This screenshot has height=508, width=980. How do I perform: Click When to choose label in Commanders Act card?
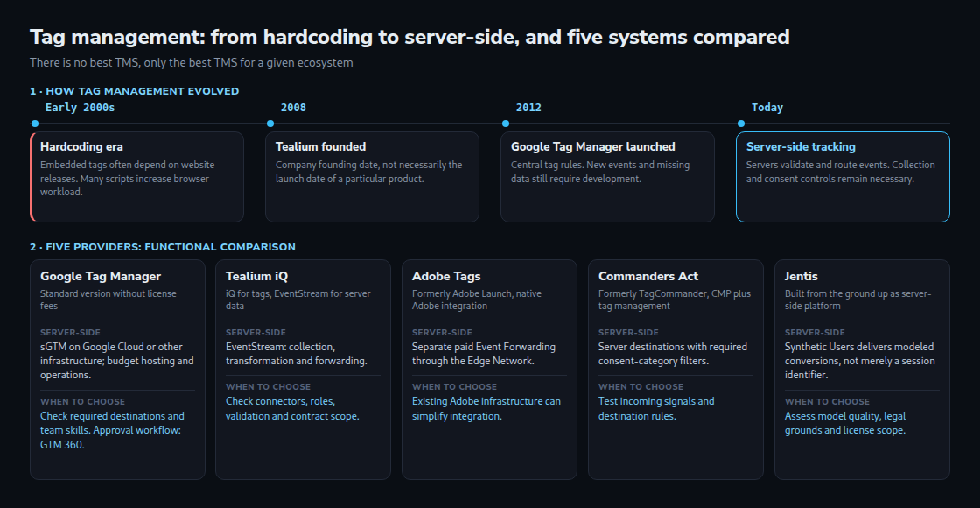click(640, 387)
